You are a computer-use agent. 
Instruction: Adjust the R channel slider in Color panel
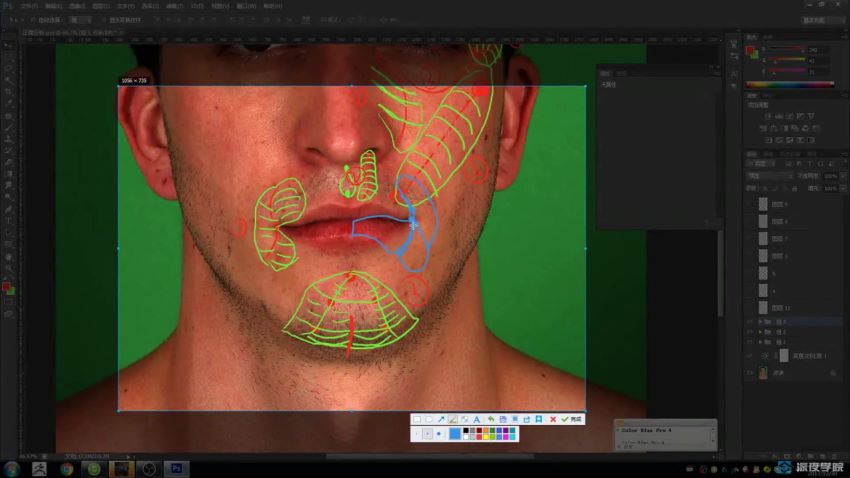(786, 50)
